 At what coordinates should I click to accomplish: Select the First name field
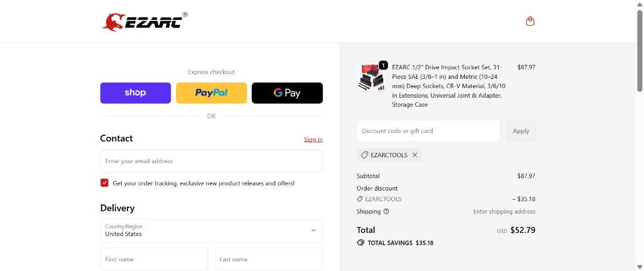[154, 259]
